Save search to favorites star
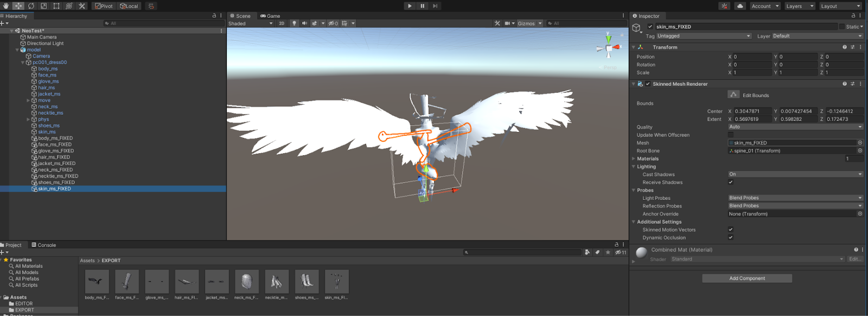The width and height of the screenshot is (868, 316). pyautogui.click(x=608, y=252)
